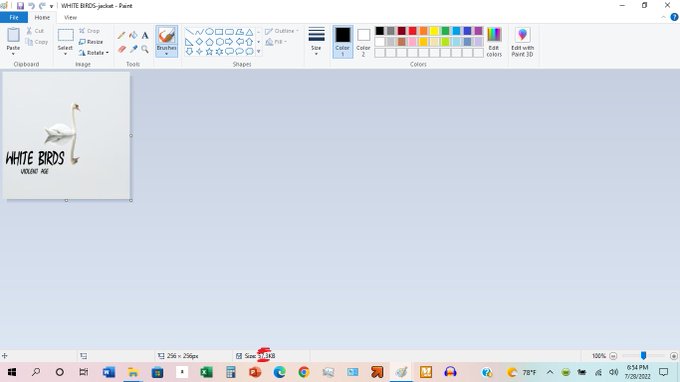Click the Edit colors button
The width and height of the screenshot is (680, 382).
coord(494,42)
